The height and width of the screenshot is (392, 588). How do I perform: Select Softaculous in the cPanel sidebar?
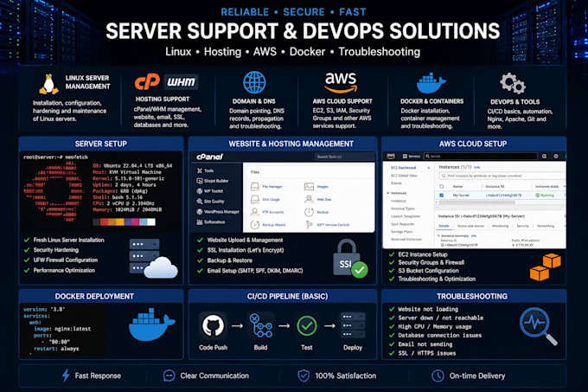point(210,222)
